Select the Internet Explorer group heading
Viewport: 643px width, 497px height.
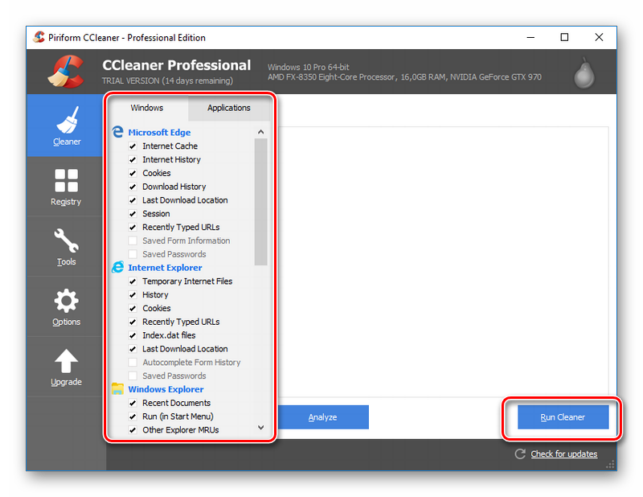click(165, 267)
